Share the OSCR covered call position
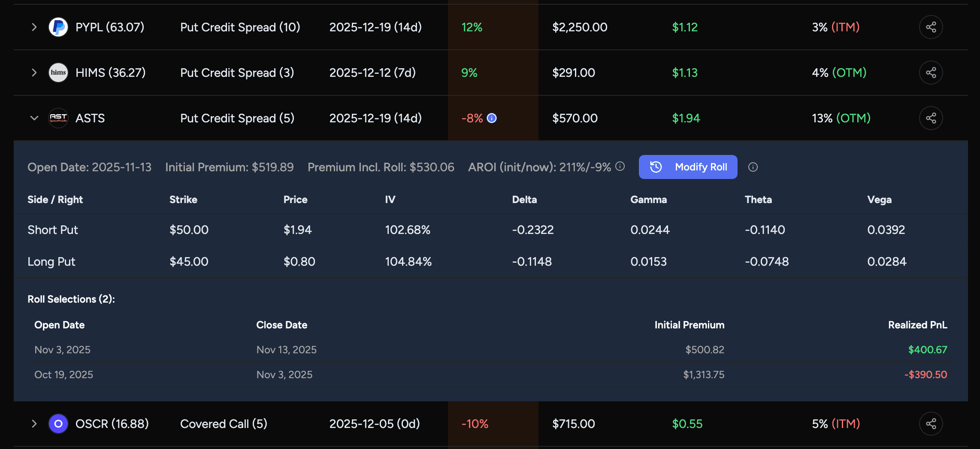This screenshot has width=980, height=449. click(x=931, y=424)
